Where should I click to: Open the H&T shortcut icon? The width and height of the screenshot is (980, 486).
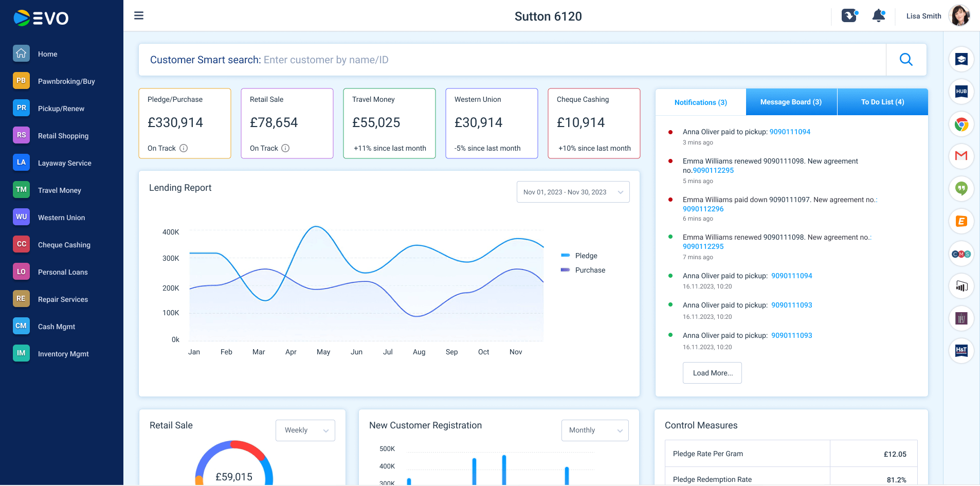pyautogui.click(x=961, y=351)
